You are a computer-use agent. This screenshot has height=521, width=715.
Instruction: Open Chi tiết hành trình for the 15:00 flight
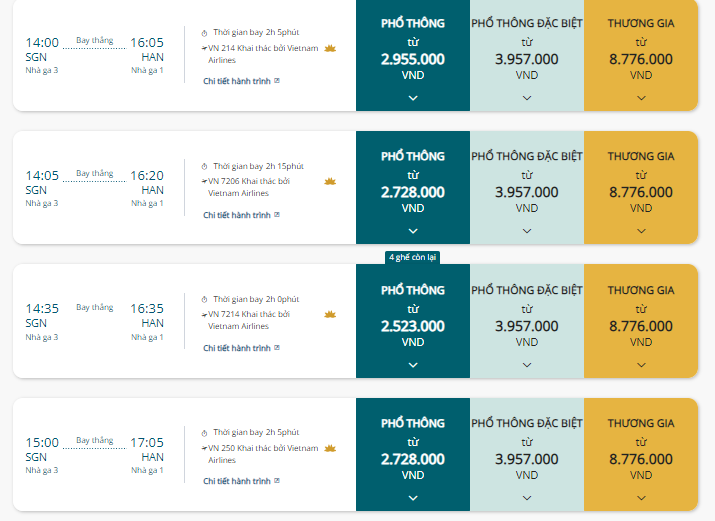coord(237,481)
